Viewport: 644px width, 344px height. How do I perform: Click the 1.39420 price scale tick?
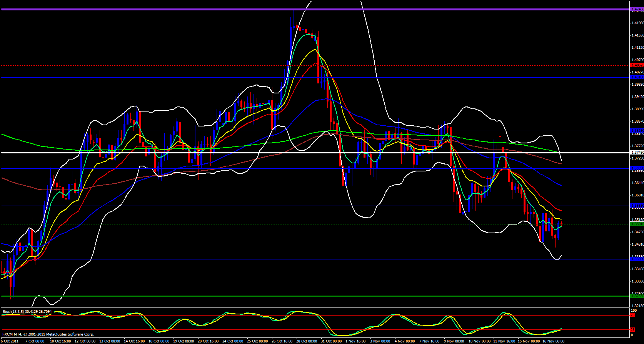coord(637,97)
